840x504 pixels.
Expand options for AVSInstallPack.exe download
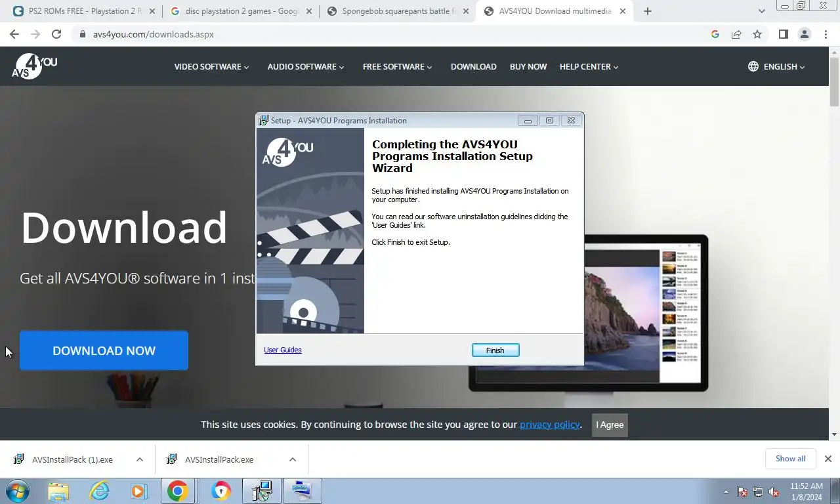(293, 459)
